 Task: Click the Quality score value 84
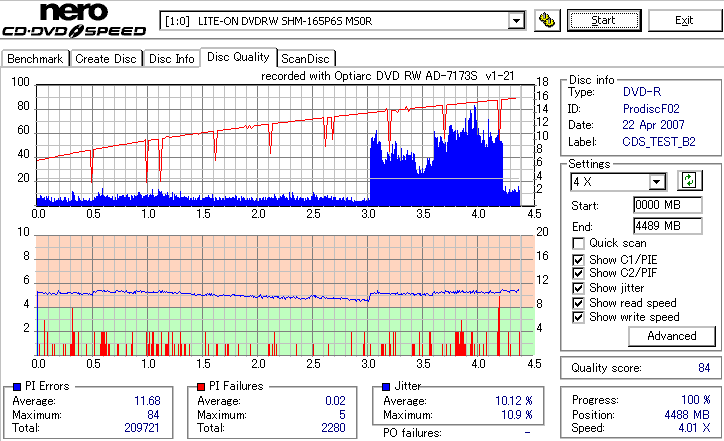(704, 368)
